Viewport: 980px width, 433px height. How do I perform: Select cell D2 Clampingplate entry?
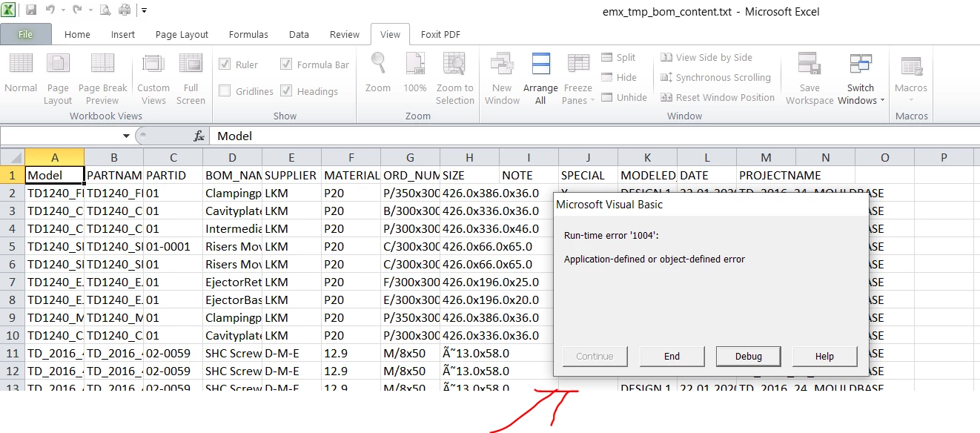pos(232,193)
